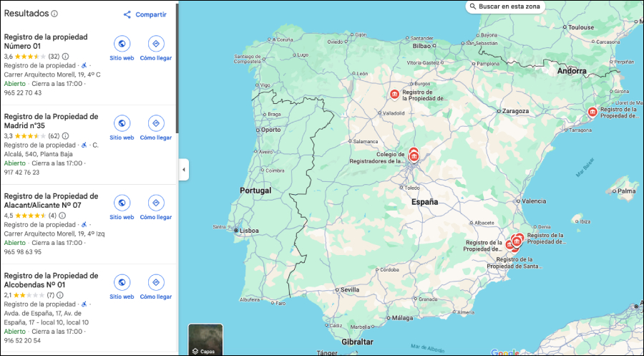Click the Sevilla city label

[350, 289]
